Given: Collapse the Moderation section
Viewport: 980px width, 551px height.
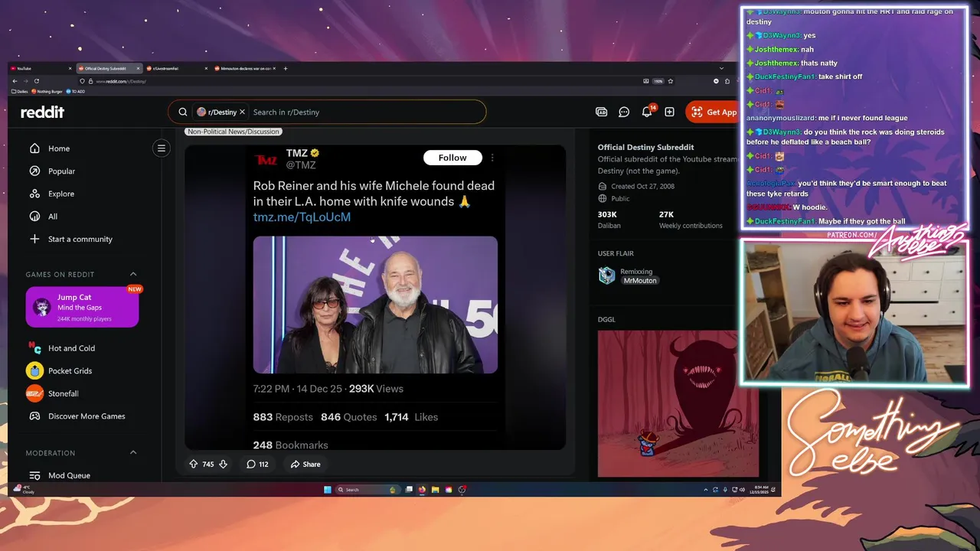Looking at the screenshot, I should pyautogui.click(x=133, y=452).
